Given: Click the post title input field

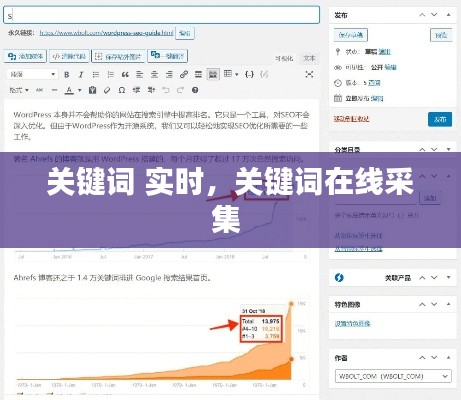Looking at the screenshot, I should [161, 15].
